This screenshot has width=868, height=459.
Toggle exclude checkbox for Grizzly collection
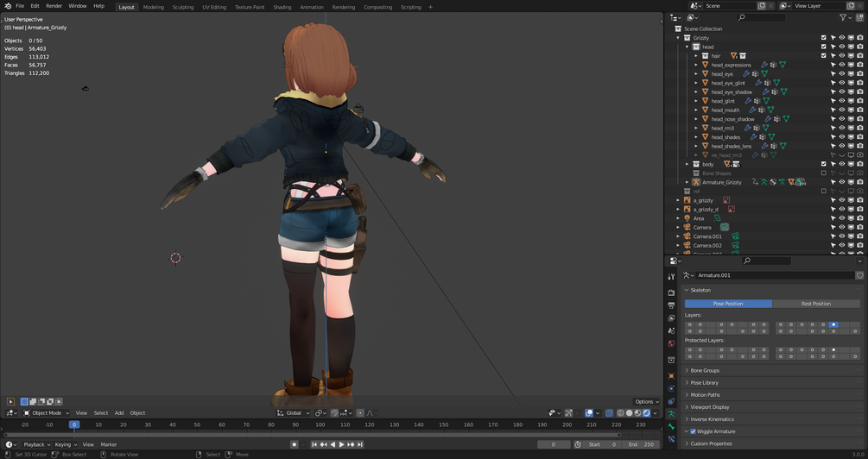point(824,38)
